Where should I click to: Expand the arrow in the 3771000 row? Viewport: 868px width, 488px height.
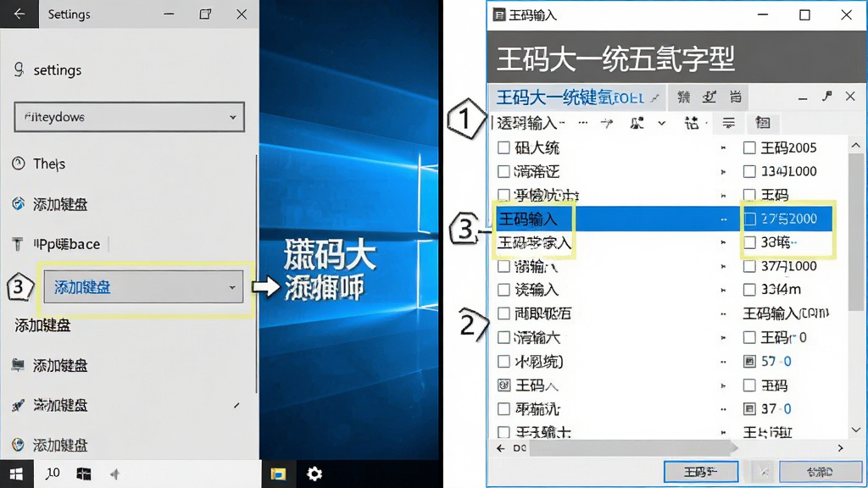[723, 266]
